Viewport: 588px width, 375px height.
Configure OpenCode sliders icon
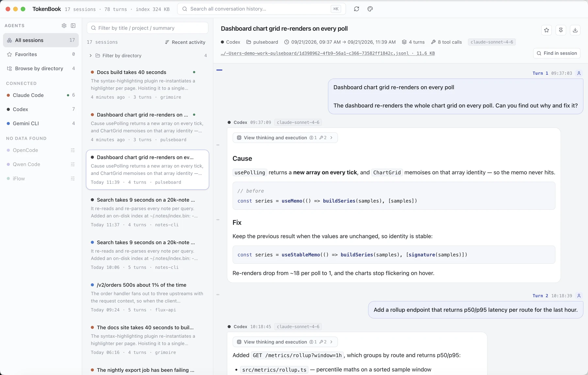click(73, 150)
